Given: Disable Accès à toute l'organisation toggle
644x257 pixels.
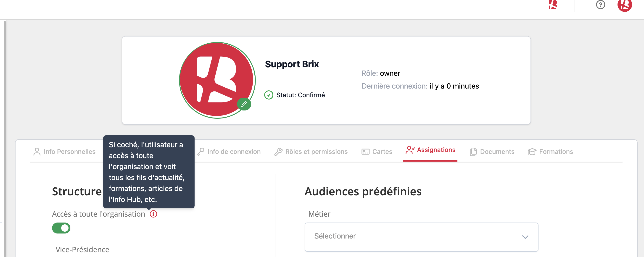Looking at the screenshot, I should point(61,228).
